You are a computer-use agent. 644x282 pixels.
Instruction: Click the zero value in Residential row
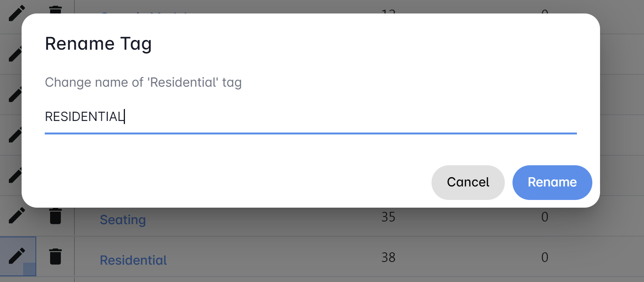[545, 257]
